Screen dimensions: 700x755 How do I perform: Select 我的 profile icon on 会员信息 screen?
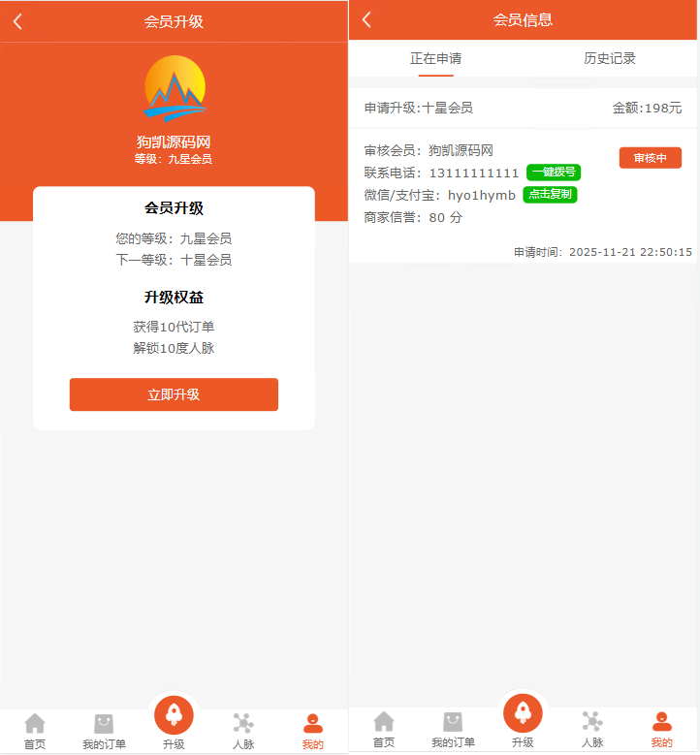tap(661, 722)
